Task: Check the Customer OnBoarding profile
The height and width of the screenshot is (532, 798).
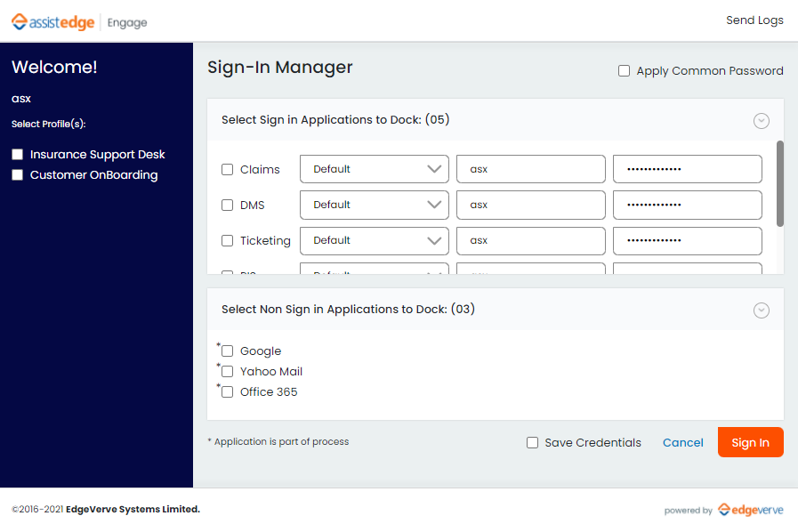Action: pyautogui.click(x=18, y=175)
